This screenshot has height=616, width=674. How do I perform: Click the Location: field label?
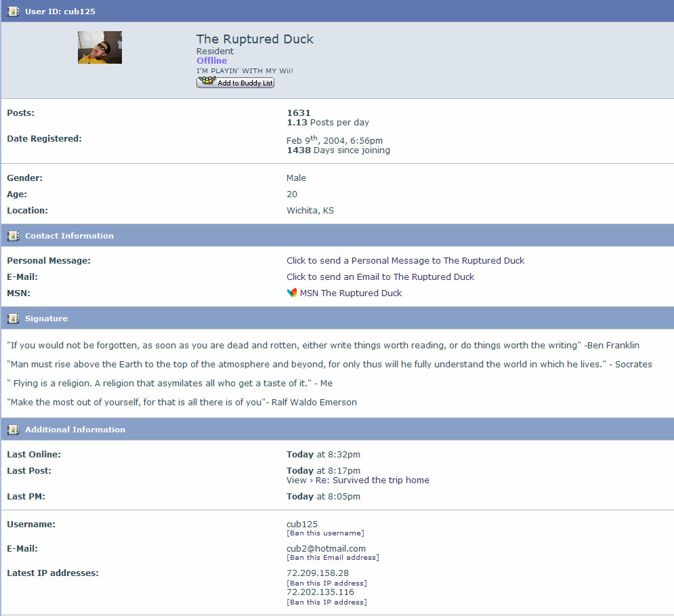coord(27,211)
